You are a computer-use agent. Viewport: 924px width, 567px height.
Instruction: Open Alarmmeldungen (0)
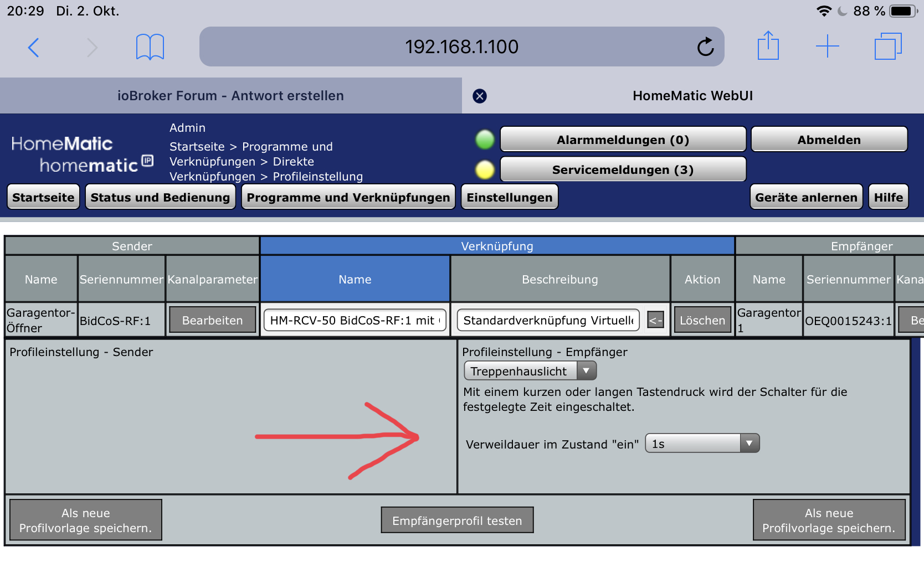point(623,140)
